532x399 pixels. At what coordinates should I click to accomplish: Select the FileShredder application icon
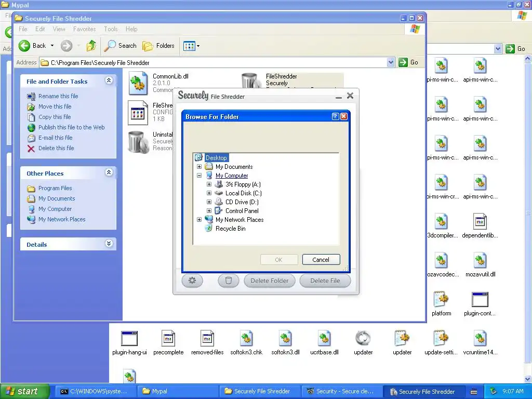tap(251, 81)
